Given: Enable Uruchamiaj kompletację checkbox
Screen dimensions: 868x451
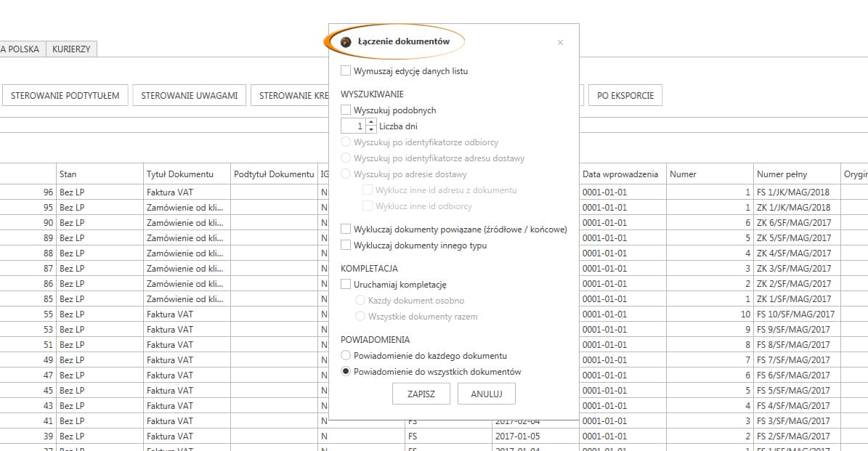Looking at the screenshot, I should pyautogui.click(x=346, y=285).
